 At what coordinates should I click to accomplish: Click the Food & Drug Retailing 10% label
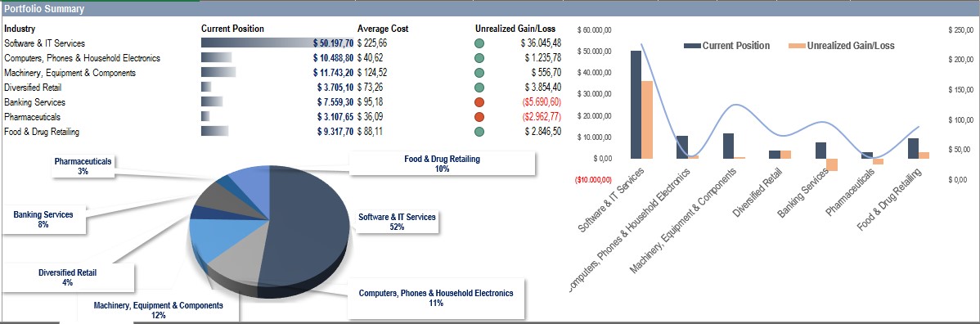point(442,164)
